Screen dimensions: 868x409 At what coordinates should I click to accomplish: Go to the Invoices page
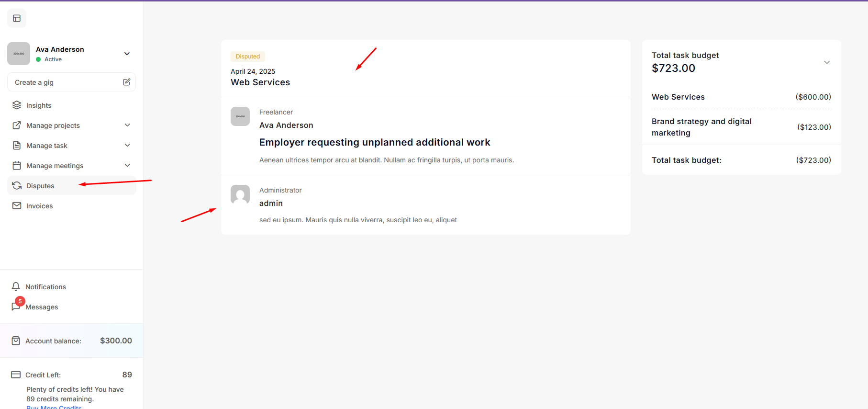click(39, 206)
